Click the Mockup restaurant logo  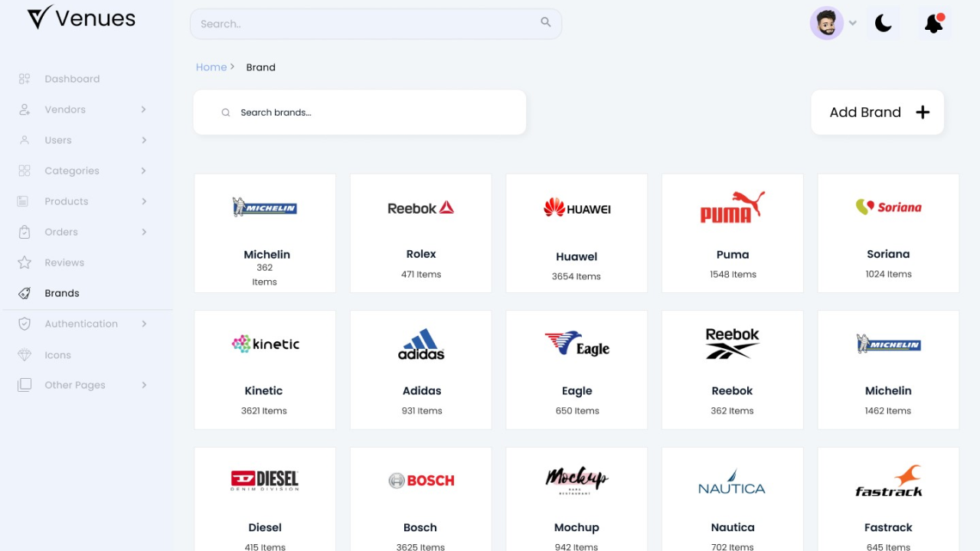[577, 480]
